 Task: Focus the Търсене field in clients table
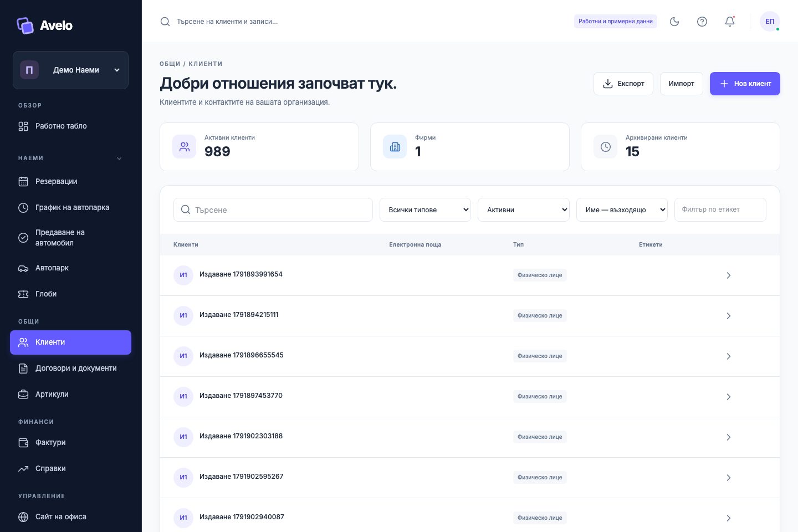coord(273,209)
